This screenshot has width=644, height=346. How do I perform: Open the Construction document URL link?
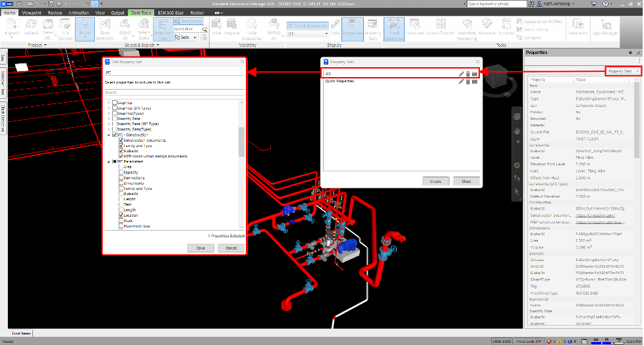click(595, 216)
